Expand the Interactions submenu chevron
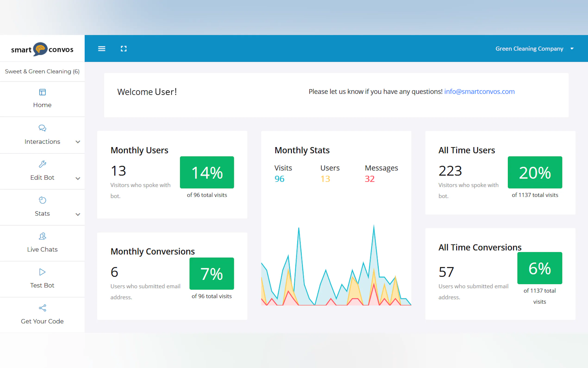588x368 pixels. (78, 142)
